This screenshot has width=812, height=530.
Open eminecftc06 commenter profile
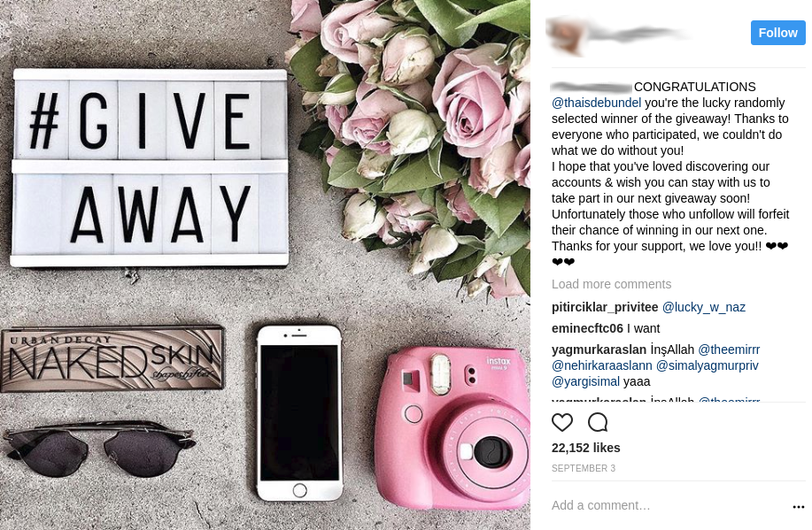587,328
